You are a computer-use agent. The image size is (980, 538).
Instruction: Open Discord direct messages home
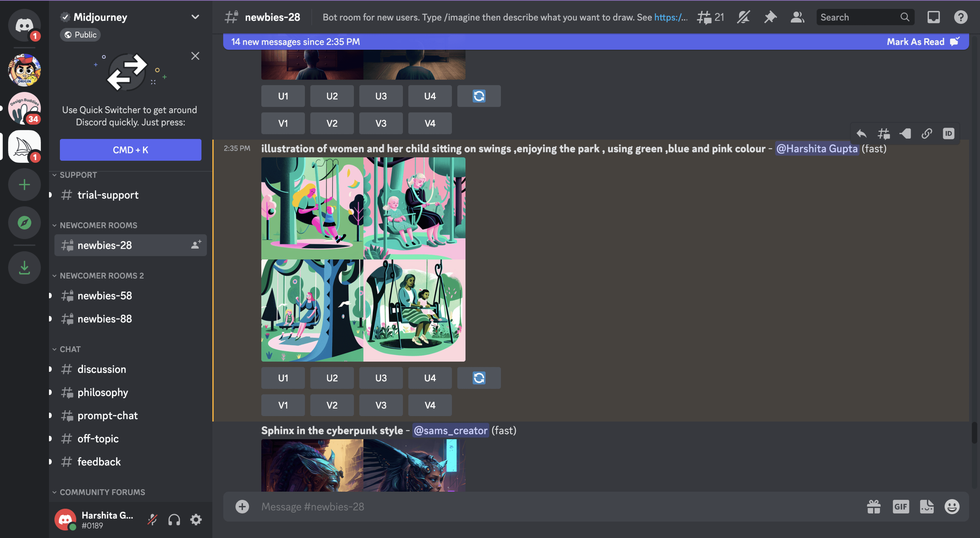24,25
